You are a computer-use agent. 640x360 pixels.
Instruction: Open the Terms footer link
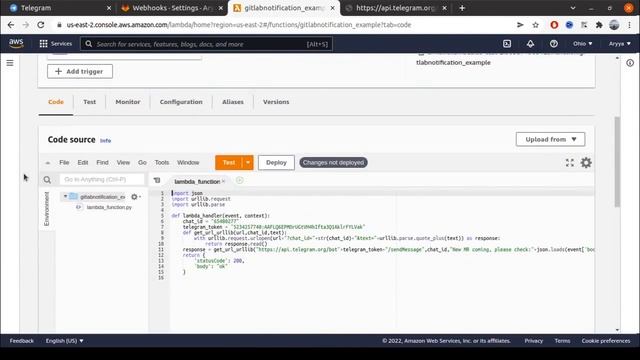[562, 341]
